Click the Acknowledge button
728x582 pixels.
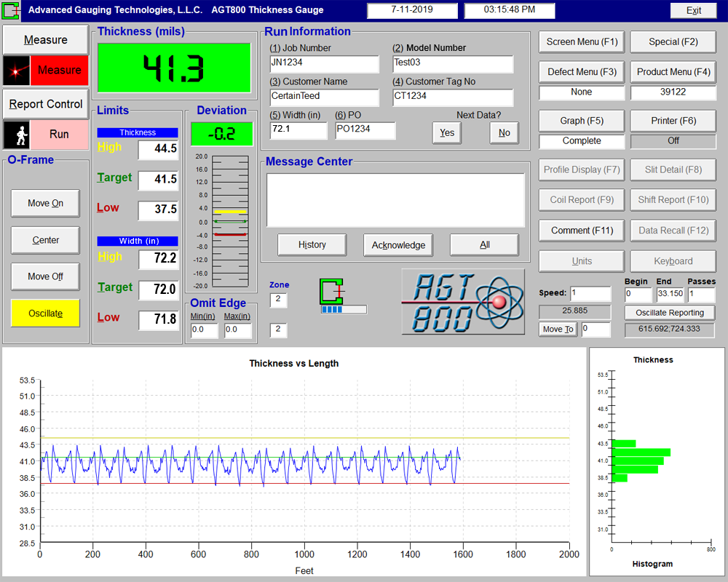pos(398,245)
